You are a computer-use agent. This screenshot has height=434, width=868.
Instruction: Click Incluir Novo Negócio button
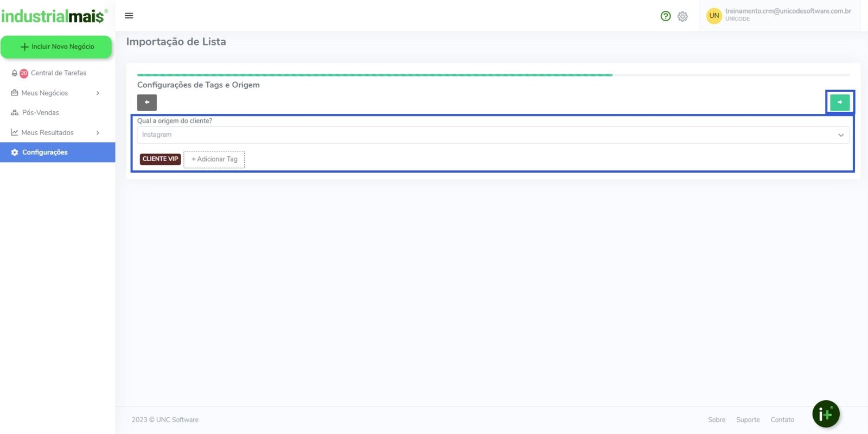pos(56,47)
